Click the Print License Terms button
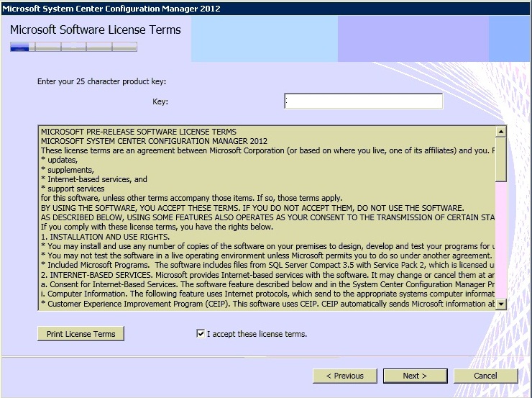Image resolution: width=532 pixels, height=398 pixels. click(81, 334)
